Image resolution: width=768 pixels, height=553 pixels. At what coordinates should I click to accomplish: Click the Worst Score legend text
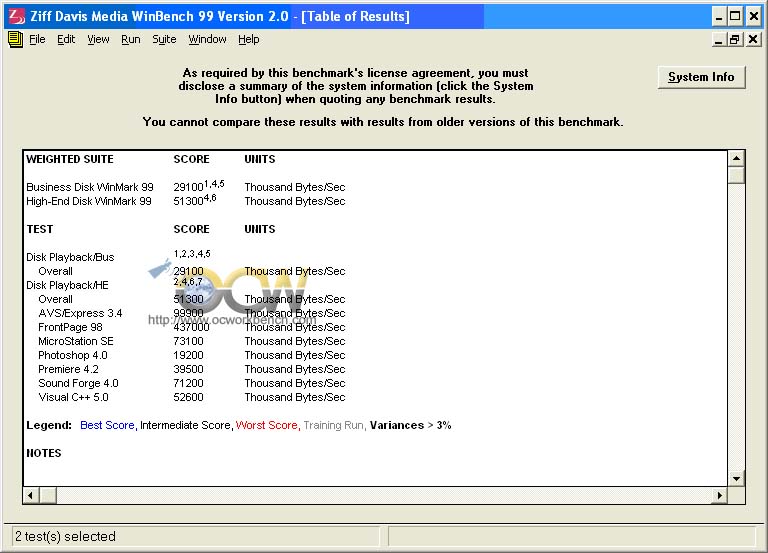(x=267, y=425)
